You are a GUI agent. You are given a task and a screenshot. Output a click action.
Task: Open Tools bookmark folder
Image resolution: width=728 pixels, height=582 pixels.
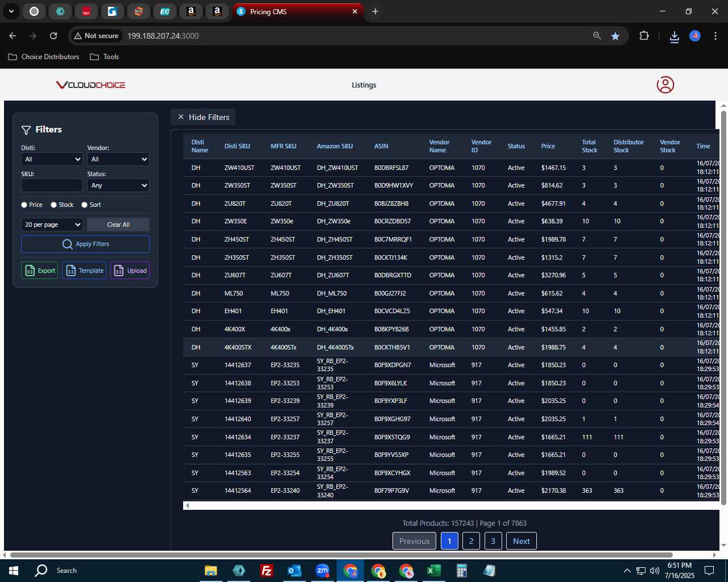pos(105,57)
